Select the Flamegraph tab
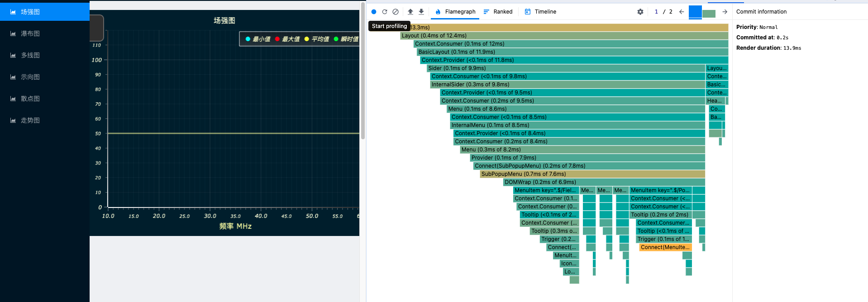 pyautogui.click(x=455, y=12)
